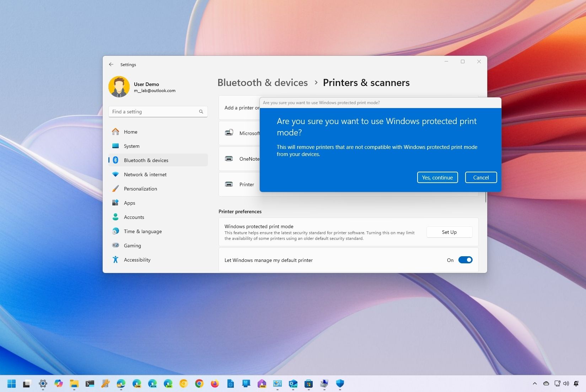Viewport: 586px width, 392px height.
Task: Cancel the protected print mode dialog
Action: point(481,177)
